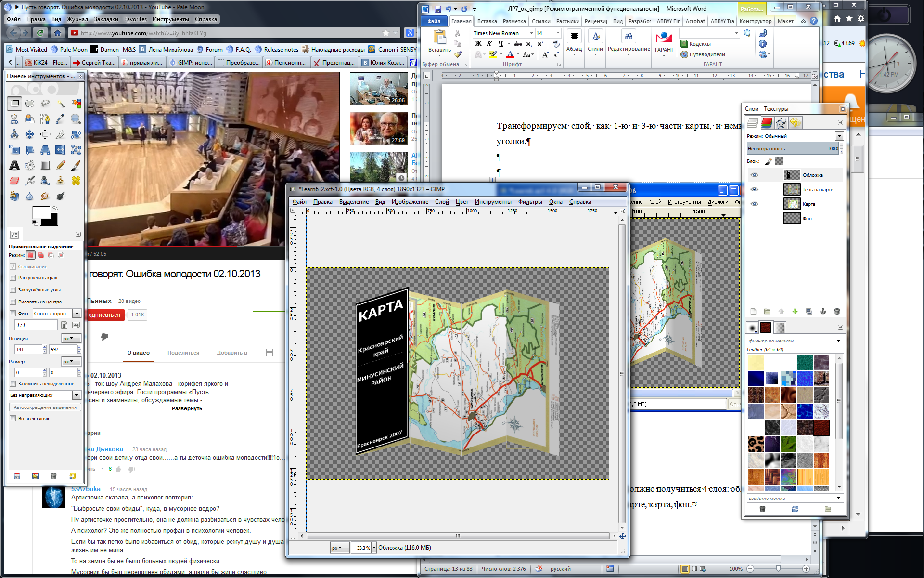924x578 pixels.
Task: Open Word font name dropdown Times New Roman
Action: 531,33
